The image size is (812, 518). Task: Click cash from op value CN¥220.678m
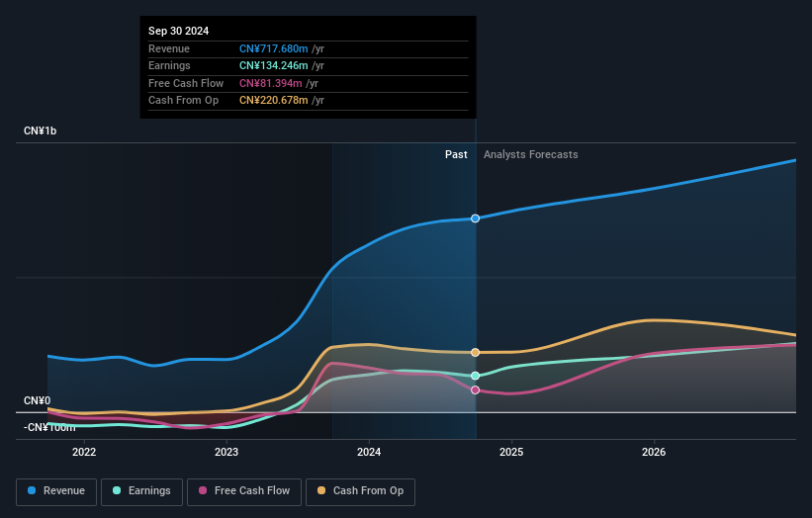(273, 101)
